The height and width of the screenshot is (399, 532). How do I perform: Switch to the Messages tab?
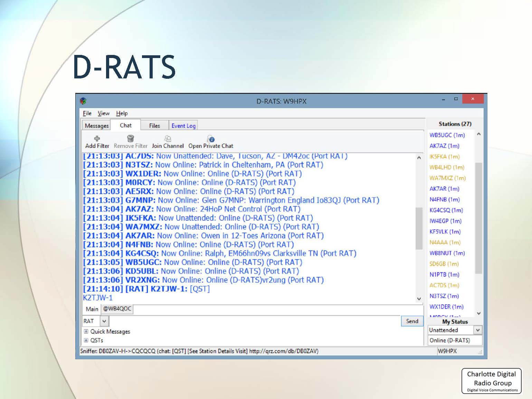coord(97,126)
